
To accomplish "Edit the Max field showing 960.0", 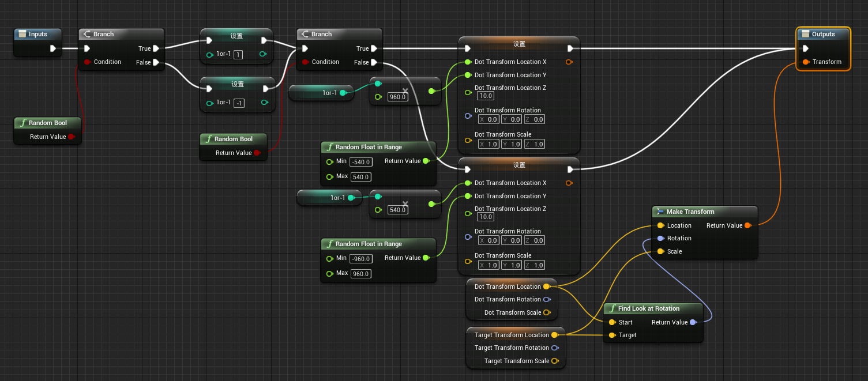I will point(360,274).
